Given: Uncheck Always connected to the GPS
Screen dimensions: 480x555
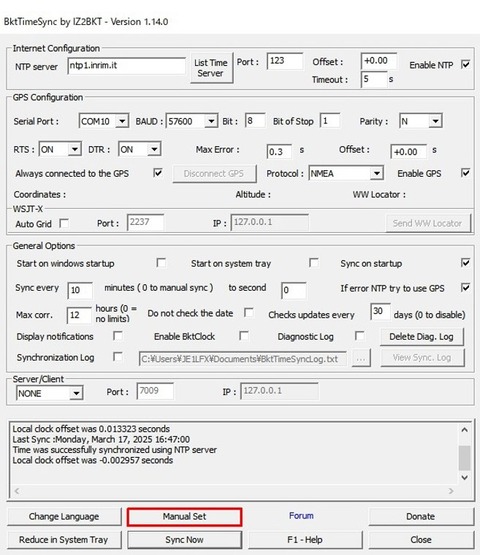Looking at the screenshot, I should (158, 173).
